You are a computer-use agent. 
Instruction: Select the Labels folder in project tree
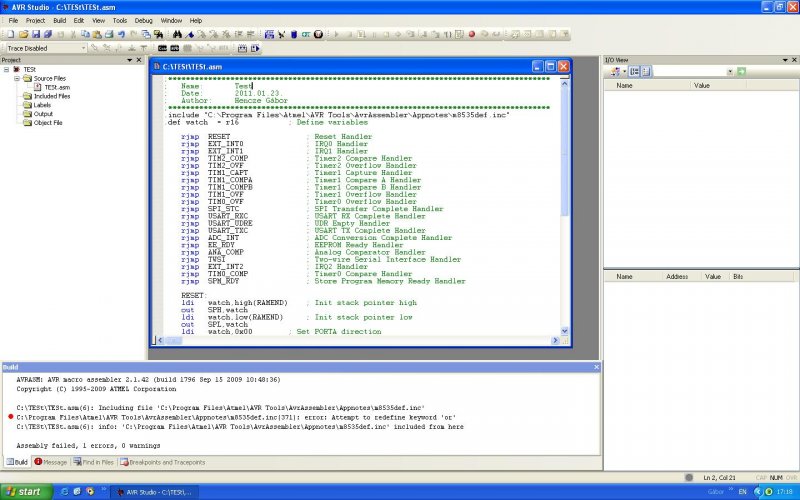[42, 105]
